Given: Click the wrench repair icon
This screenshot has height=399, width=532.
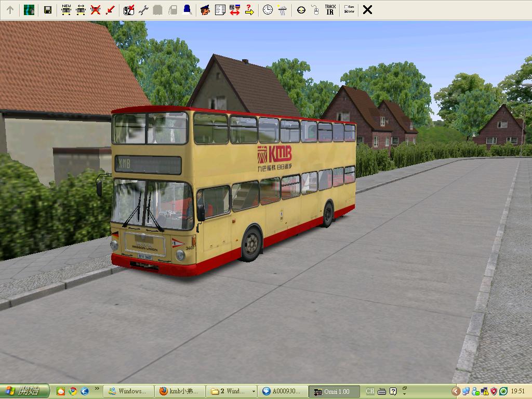Looking at the screenshot, I should pyautogui.click(x=143, y=10).
